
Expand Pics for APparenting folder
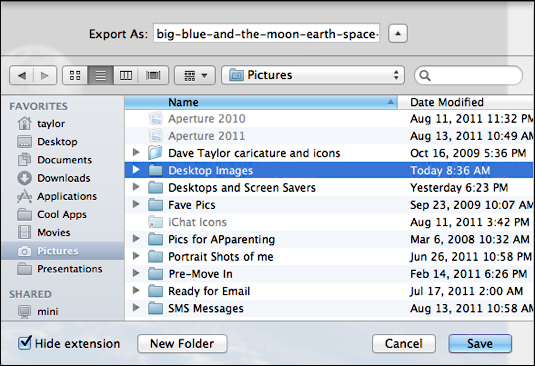pos(136,238)
